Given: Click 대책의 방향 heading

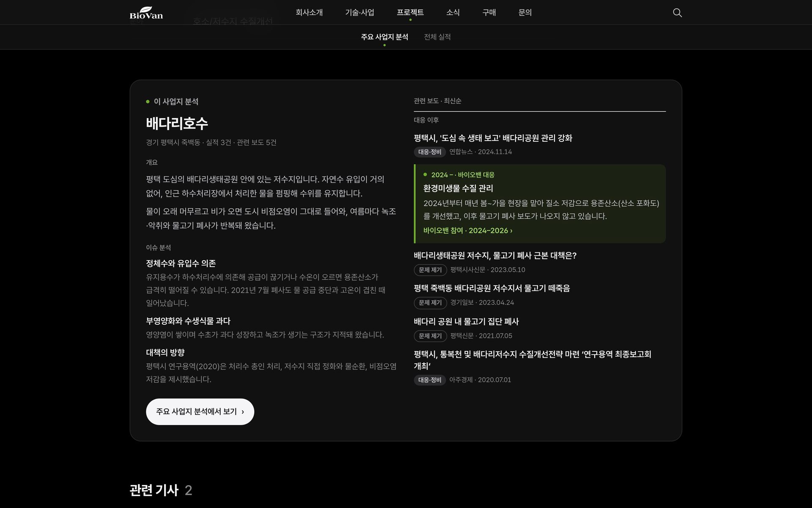Looking at the screenshot, I should click(165, 353).
